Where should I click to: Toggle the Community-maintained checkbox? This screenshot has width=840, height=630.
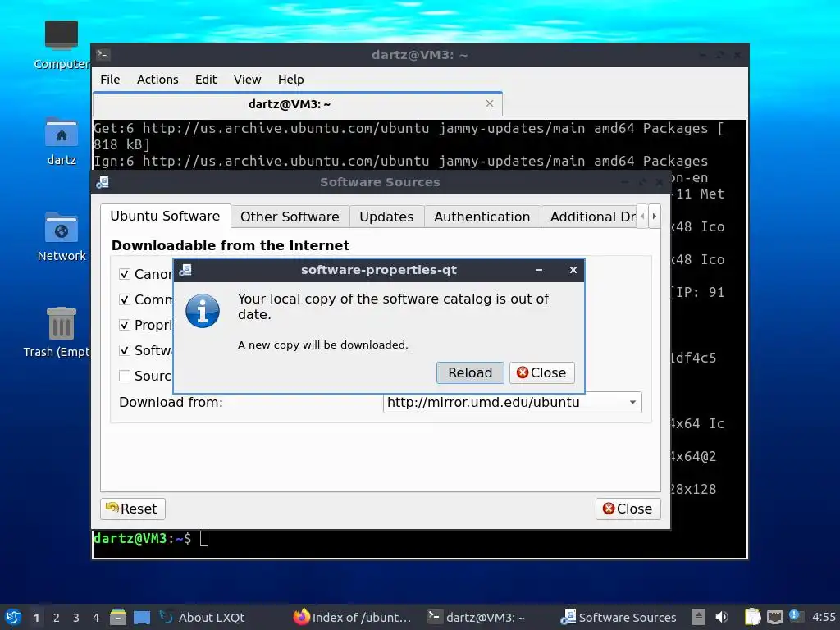tap(125, 299)
